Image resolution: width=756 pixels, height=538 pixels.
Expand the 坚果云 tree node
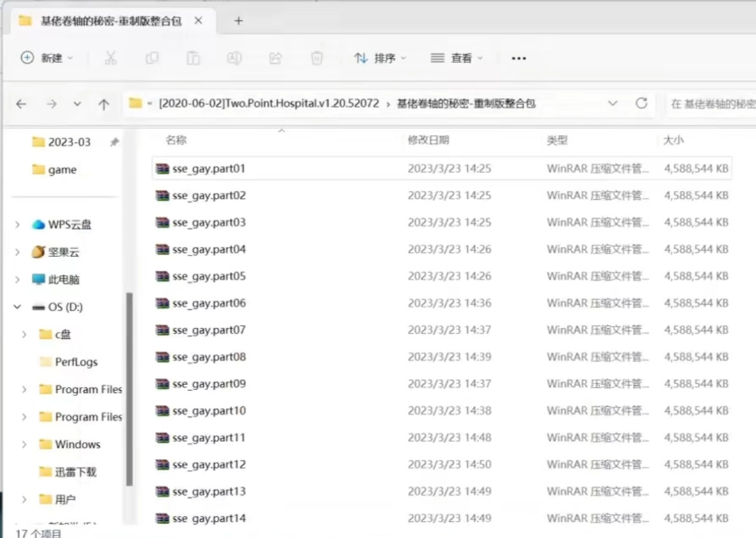click(x=17, y=252)
